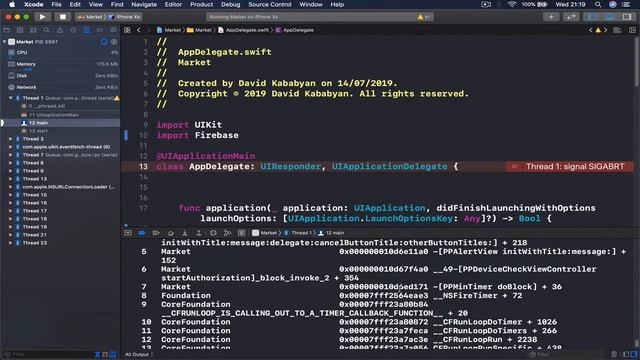640x360 pixels.
Task: Collapse the Market process disclosure triangle
Action: [4, 42]
